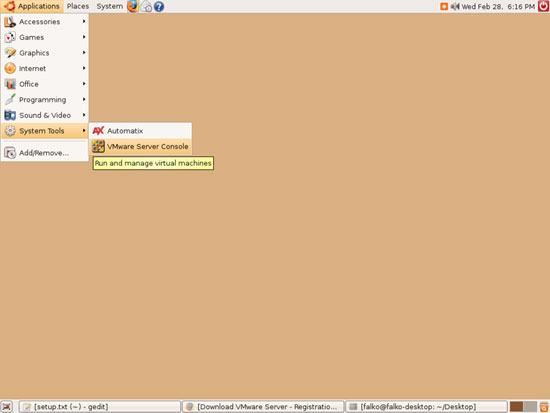Click the red Automatix AX icon
Image resolution: width=550 pixels, height=413 pixels.
click(98, 131)
